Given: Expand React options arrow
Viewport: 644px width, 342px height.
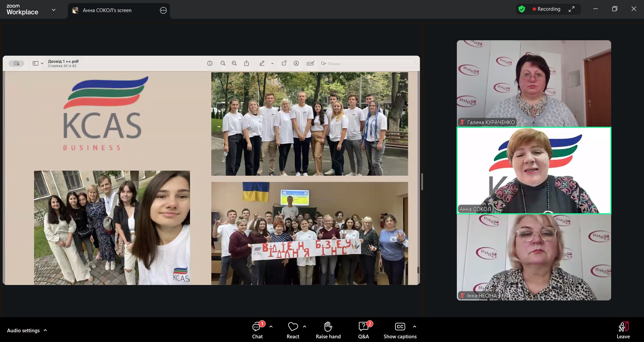Looking at the screenshot, I should (305, 327).
